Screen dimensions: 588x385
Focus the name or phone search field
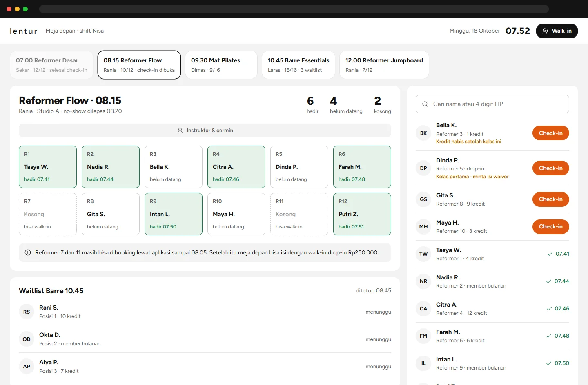point(492,104)
